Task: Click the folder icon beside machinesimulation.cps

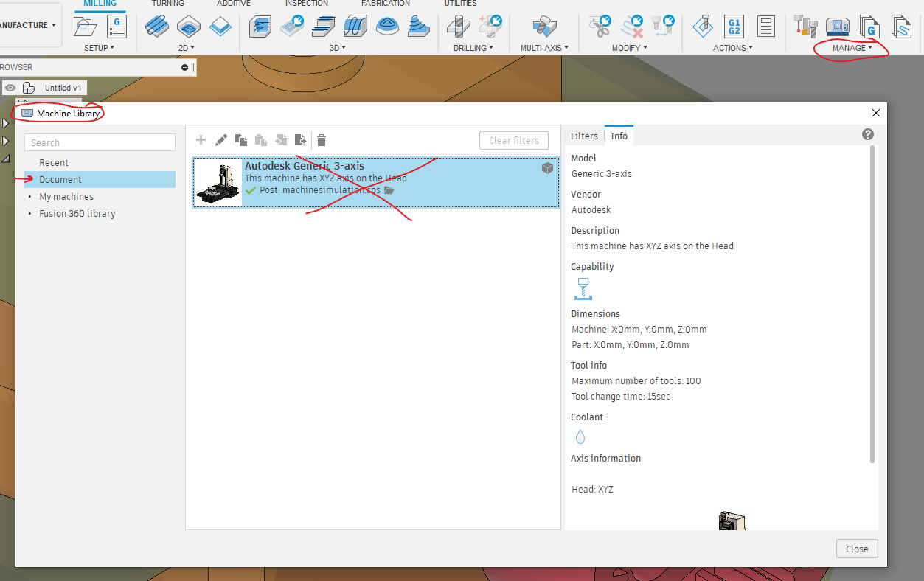Action: pos(389,190)
